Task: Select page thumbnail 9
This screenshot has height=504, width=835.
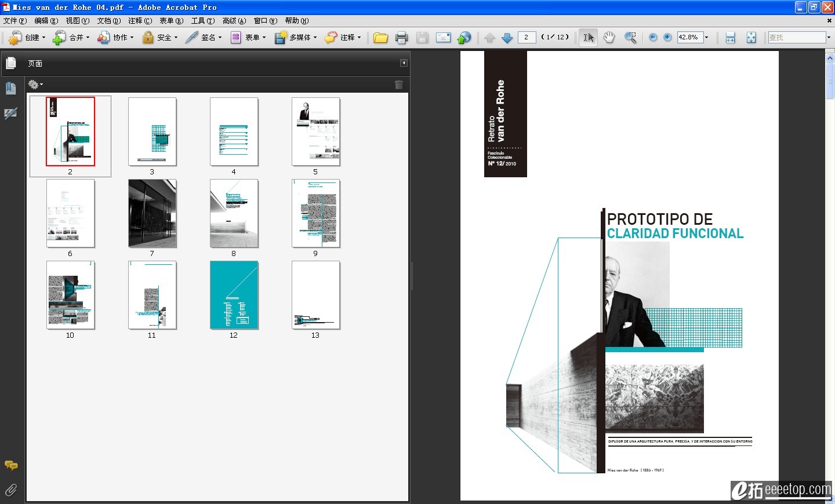Action: pyautogui.click(x=316, y=213)
